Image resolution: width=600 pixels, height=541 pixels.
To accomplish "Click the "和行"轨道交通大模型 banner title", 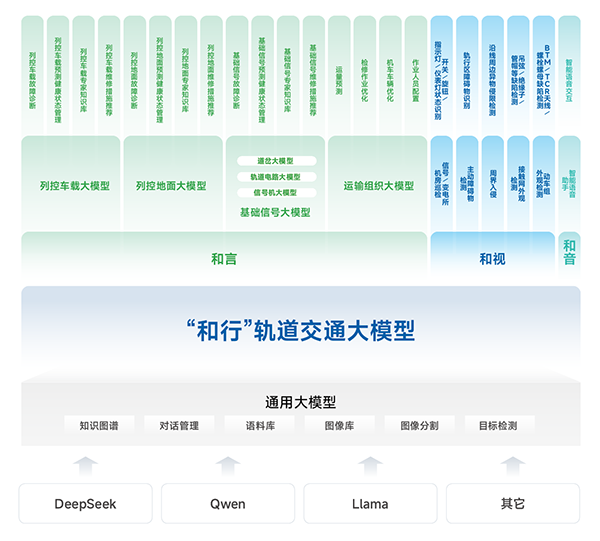I will [x=300, y=329].
